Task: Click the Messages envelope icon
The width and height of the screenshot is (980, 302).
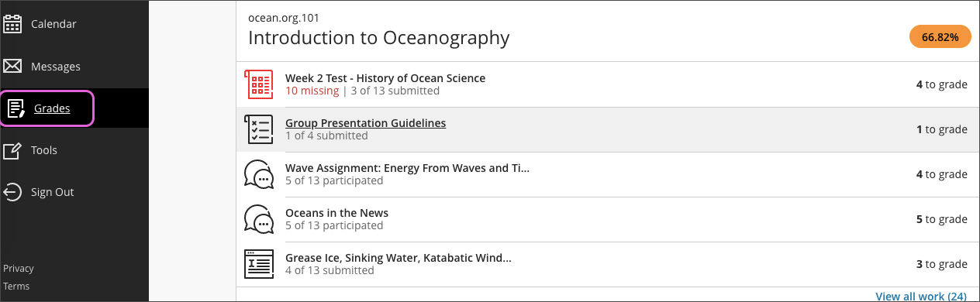Action: (x=12, y=67)
